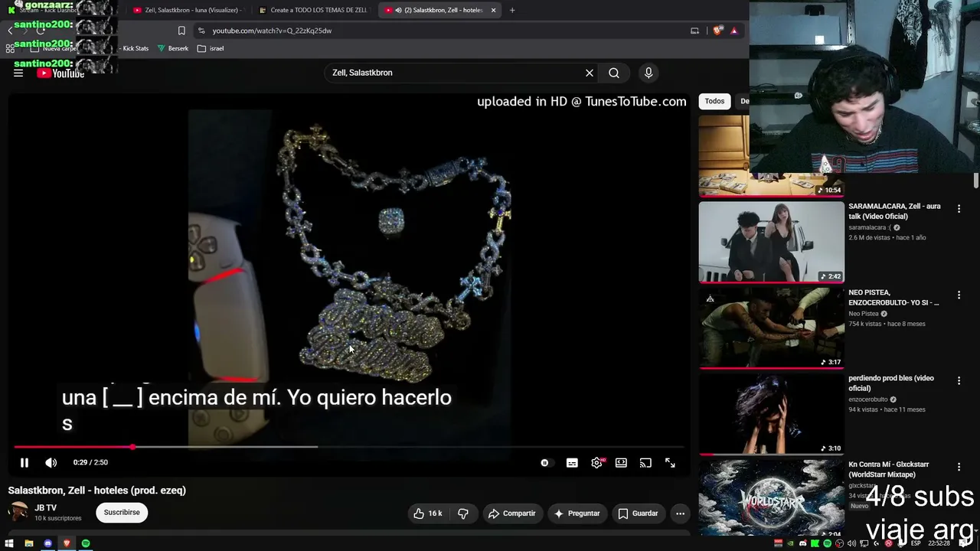Open options for aura talk video

[x=959, y=208]
